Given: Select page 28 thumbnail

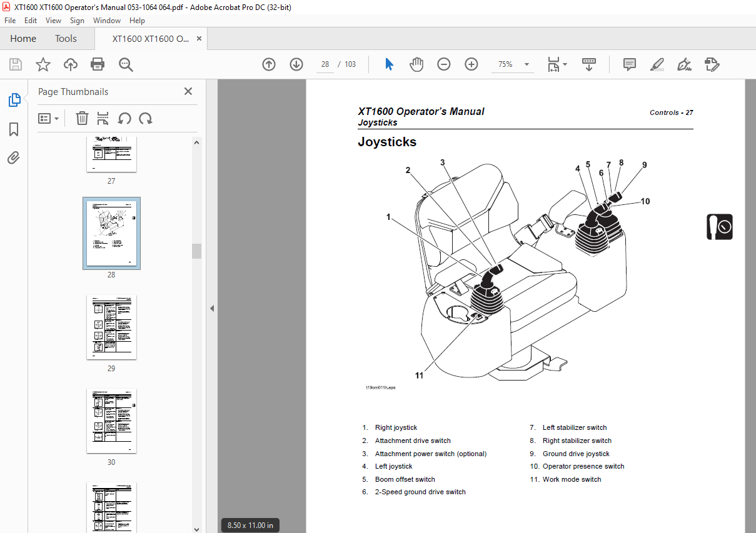Looking at the screenshot, I should pyautogui.click(x=111, y=234).
